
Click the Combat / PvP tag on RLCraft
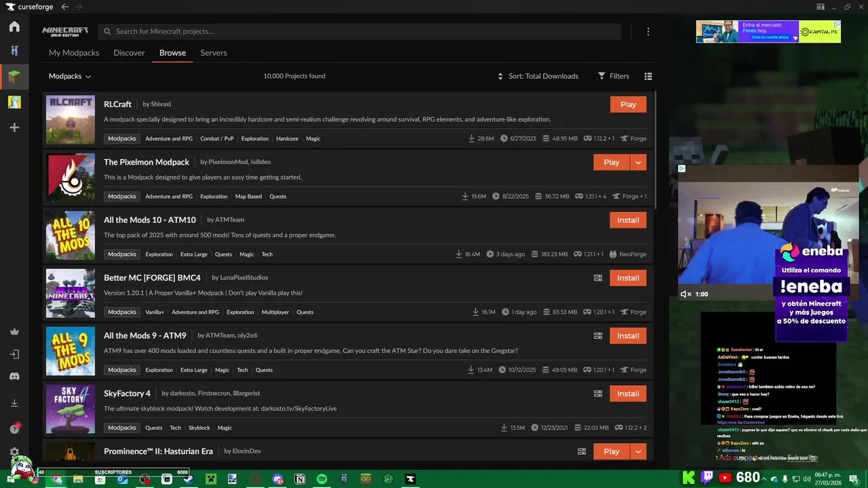pos(217,139)
